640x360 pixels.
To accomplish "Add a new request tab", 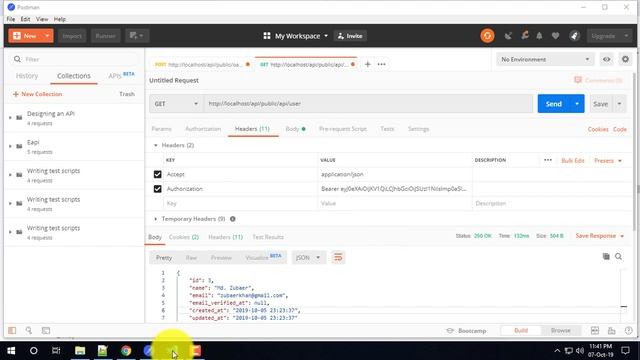I will pos(367,64).
